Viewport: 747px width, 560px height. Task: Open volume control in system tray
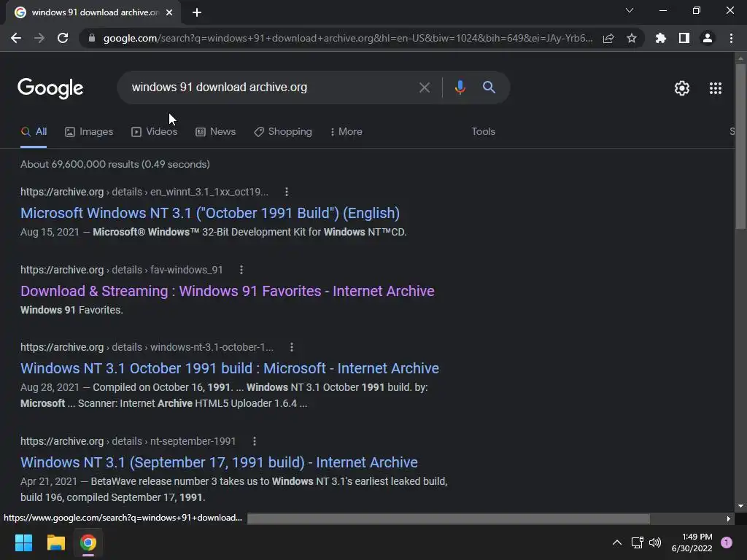[x=655, y=542]
